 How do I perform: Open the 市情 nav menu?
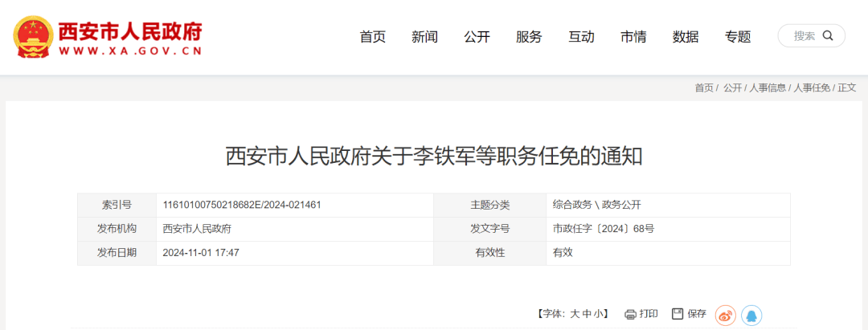(633, 37)
